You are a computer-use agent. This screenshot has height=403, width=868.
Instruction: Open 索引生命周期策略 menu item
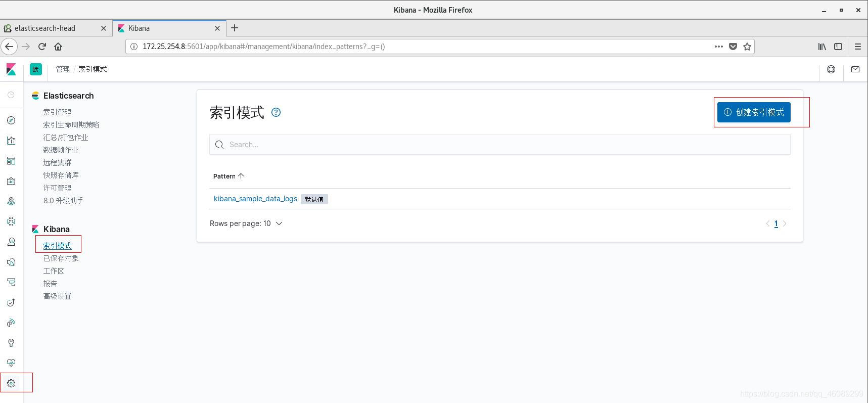pos(71,125)
